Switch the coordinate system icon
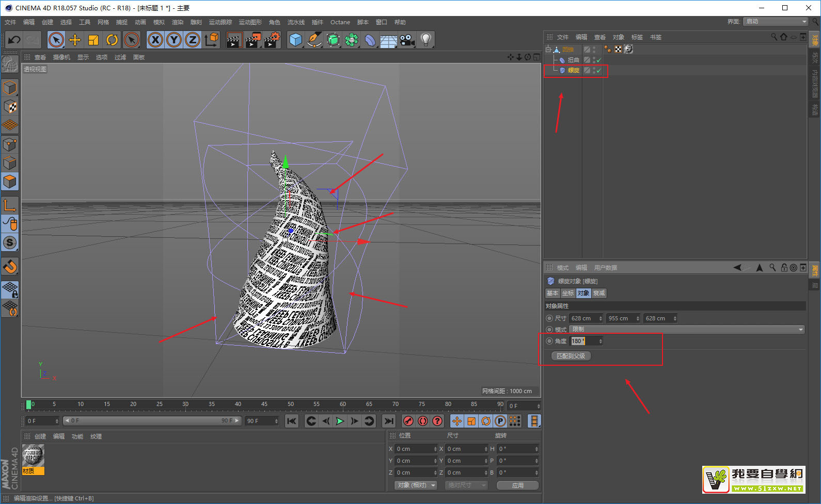 tap(212, 40)
